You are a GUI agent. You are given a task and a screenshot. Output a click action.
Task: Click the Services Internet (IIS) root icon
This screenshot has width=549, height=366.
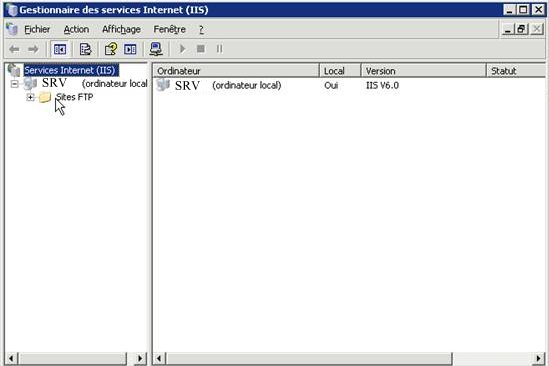click(14, 70)
